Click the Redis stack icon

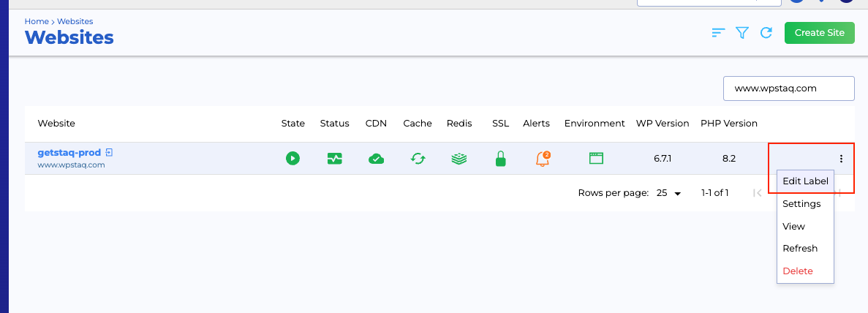(459, 158)
